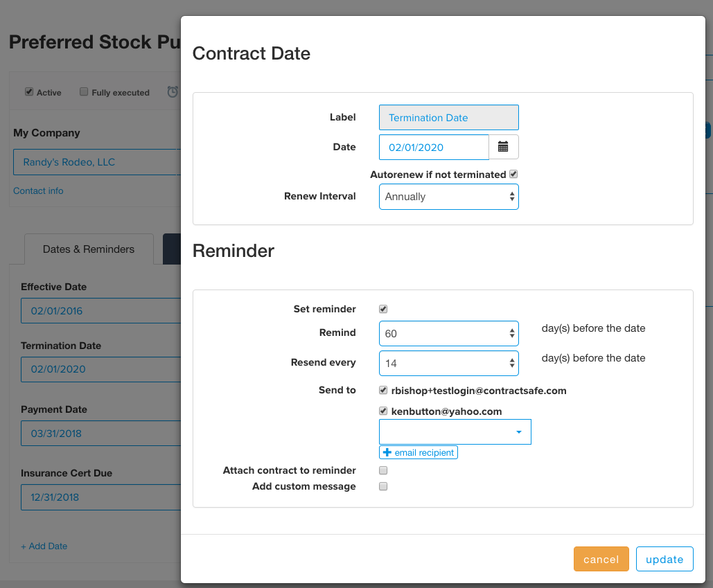Screen dimensions: 713x588
Task: Open the Contact info link
Action: coord(38,190)
